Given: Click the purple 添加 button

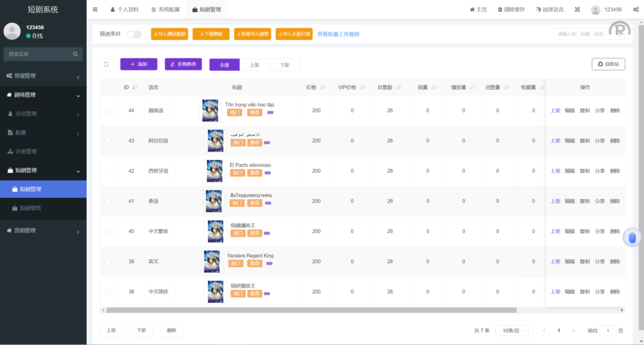Looking at the screenshot, I should click(x=138, y=64).
